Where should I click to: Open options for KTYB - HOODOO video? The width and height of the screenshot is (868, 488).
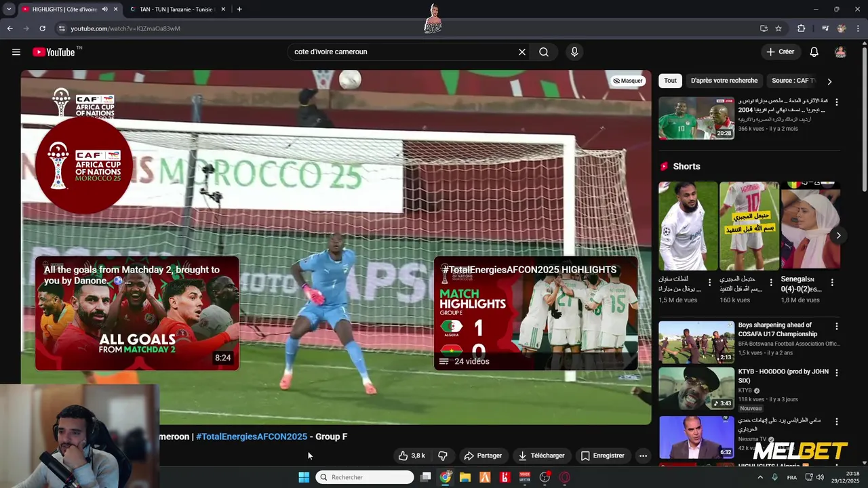(836, 373)
